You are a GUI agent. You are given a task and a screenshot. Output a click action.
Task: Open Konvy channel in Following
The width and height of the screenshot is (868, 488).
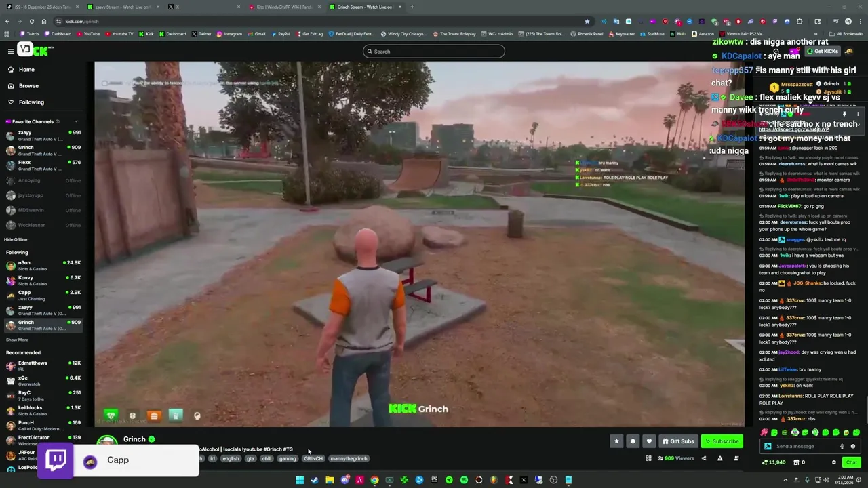(x=42, y=281)
